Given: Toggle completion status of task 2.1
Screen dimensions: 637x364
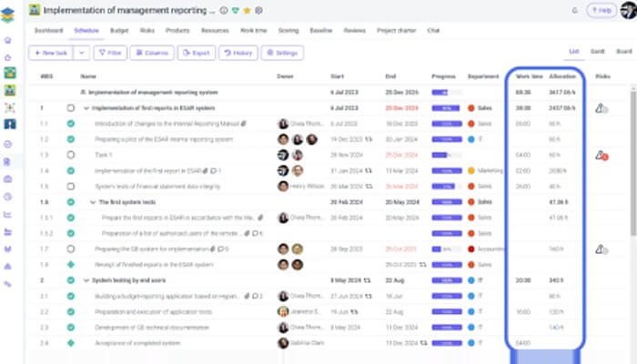Looking at the screenshot, I should (x=71, y=296).
